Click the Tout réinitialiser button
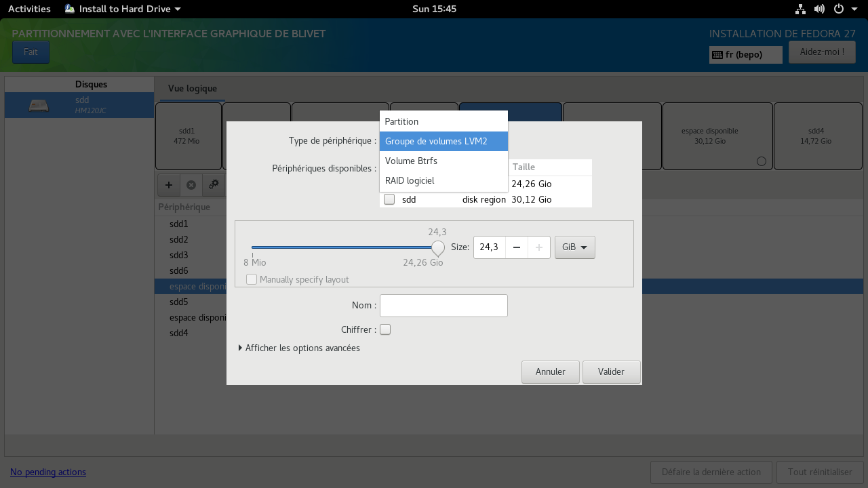The image size is (868, 488). point(820,472)
